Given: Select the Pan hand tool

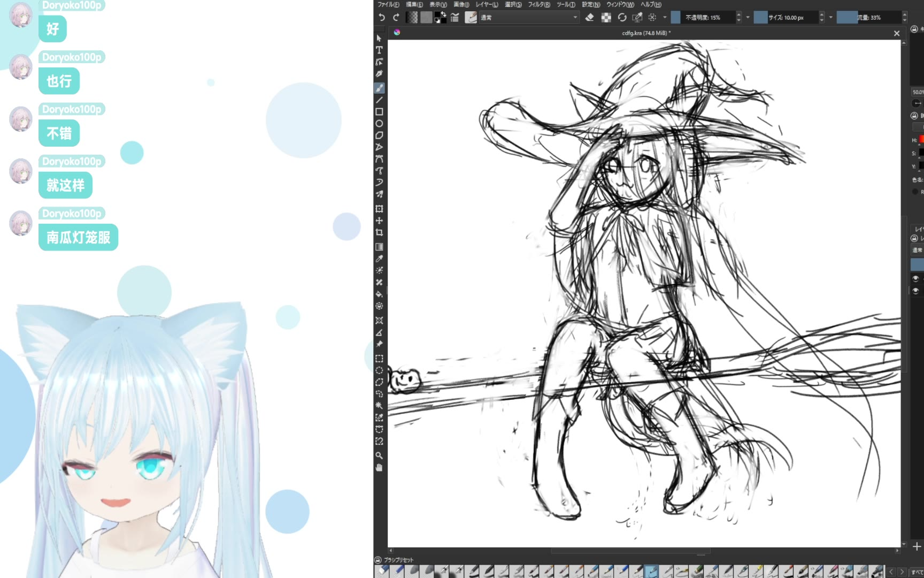Looking at the screenshot, I should pos(379,468).
